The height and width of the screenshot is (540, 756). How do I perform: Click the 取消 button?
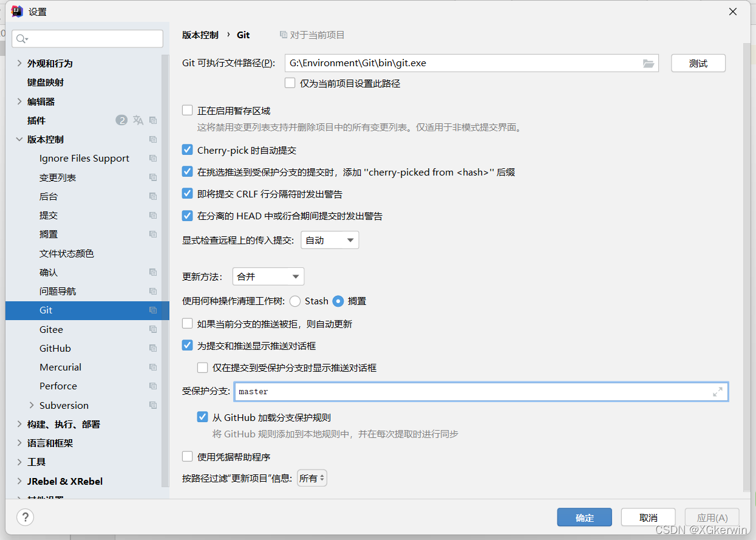pyautogui.click(x=649, y=518)
